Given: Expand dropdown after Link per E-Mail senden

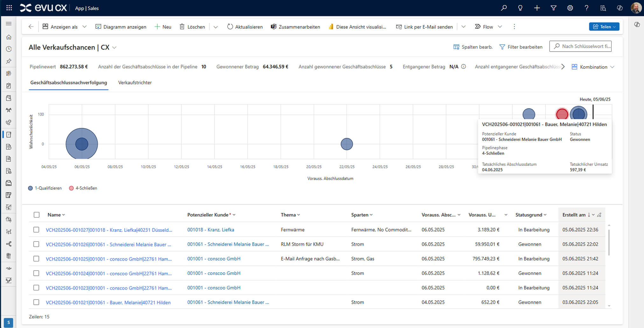Looking at the screenshot, I should (x=463, y=27).
